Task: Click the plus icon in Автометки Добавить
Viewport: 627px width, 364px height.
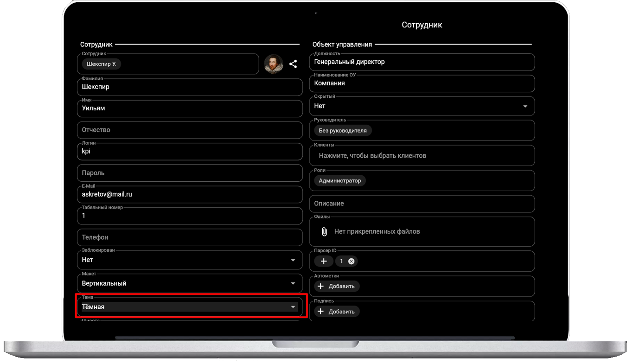Action: click(x=320, y=286)
